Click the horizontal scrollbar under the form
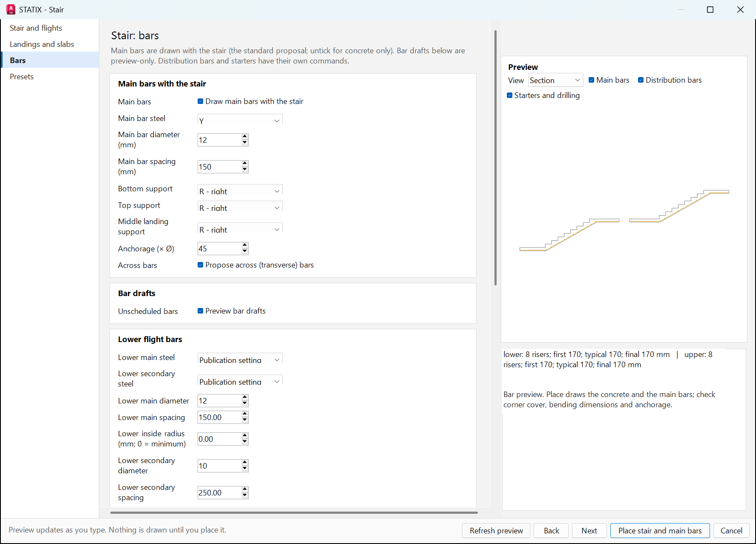 click(294, 512)
